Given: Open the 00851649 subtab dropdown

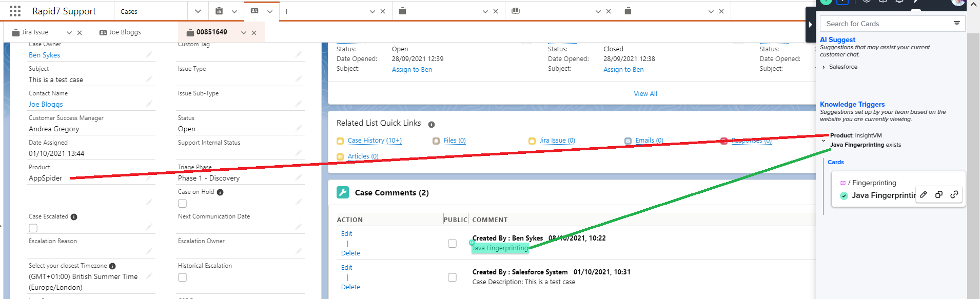Looking at the screenshot, I should 244,32.
